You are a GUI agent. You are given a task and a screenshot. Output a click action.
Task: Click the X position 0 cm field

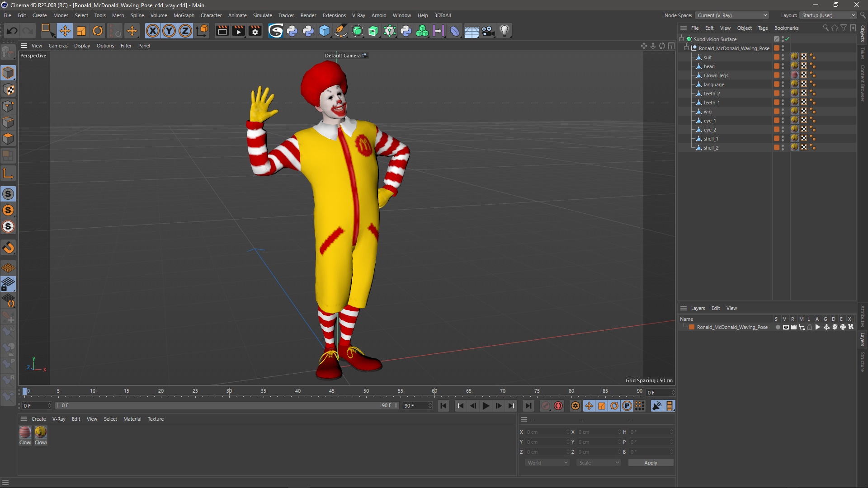pos(547,432)
